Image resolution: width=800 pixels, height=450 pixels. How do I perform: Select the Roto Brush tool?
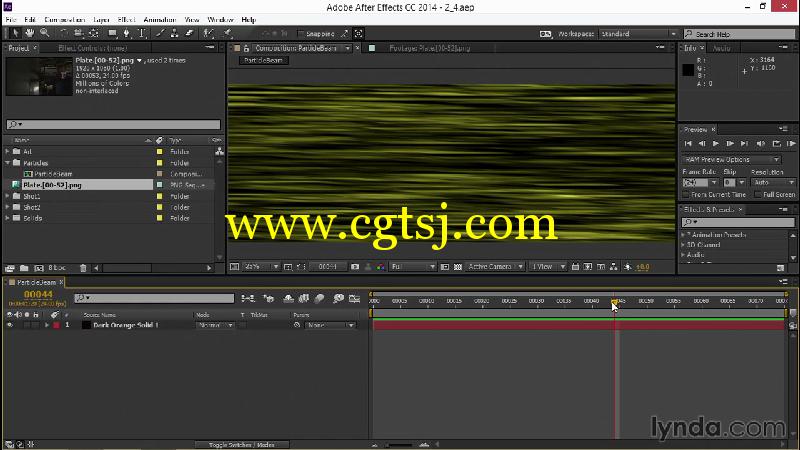pyautogui.click(x=208, y=34)
